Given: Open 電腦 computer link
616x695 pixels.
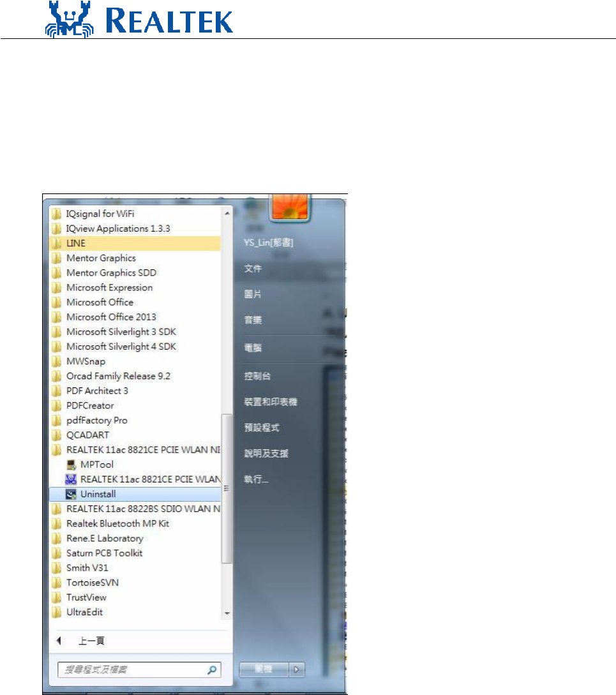Looking at the screenshot, I should [x=253, y=348].
